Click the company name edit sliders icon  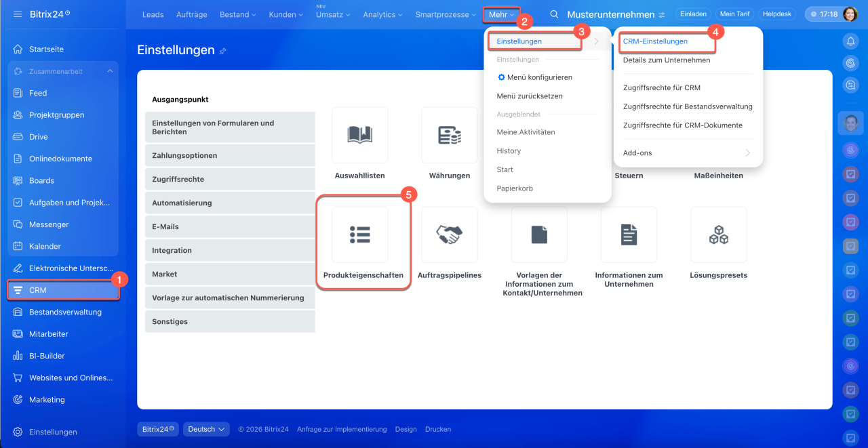point(662,15)
